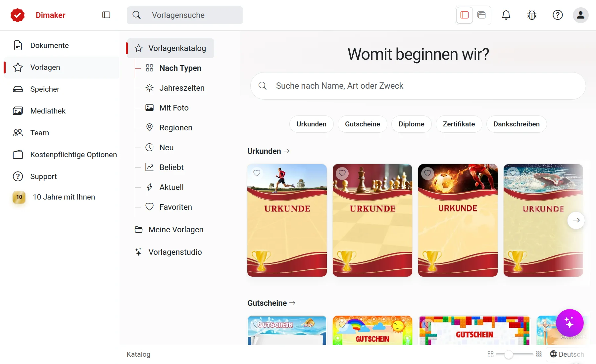Adjust the thumbnail size slider

pos(509,354)
